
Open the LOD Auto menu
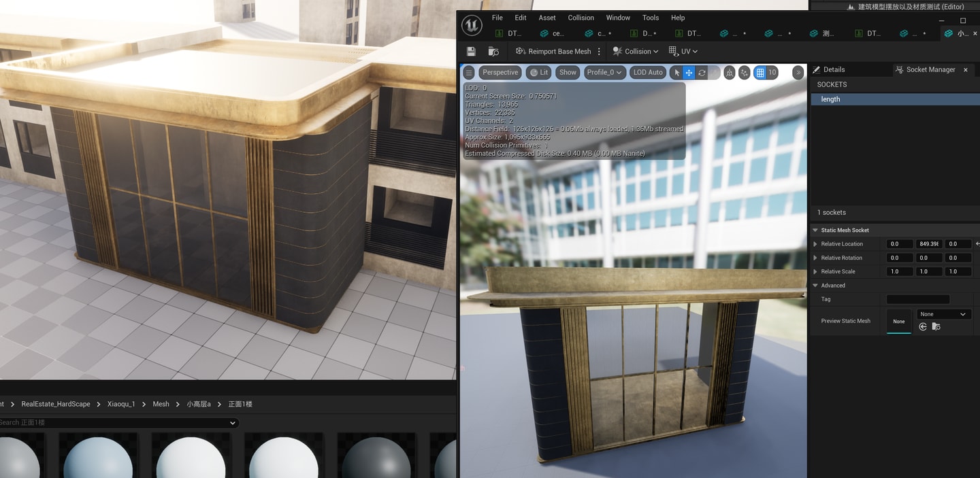tap(647, 72)
